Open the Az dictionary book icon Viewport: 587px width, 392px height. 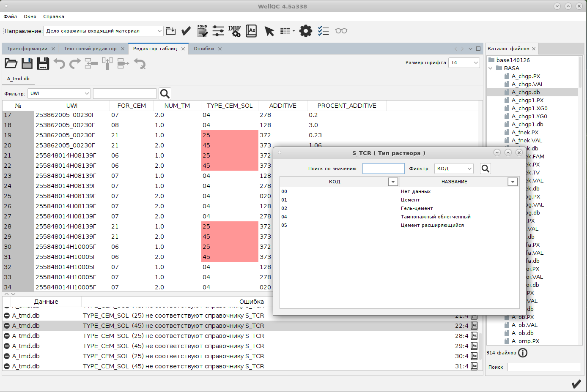251,31
